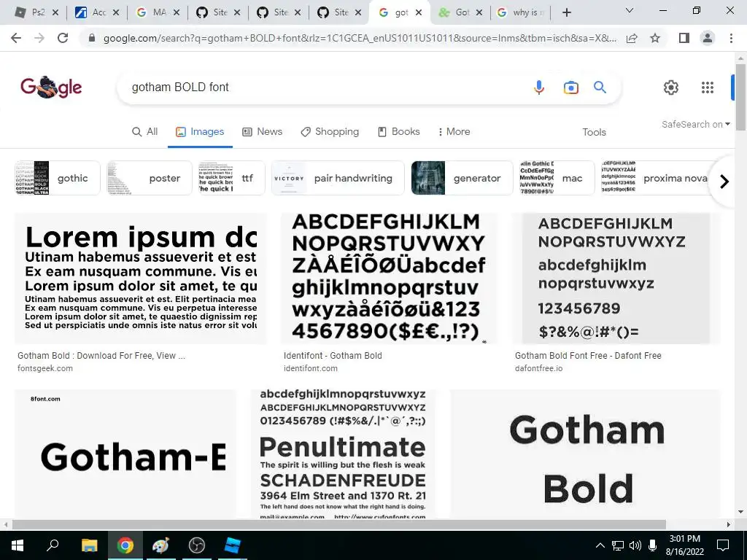Open the side panel icon
The height and width of the screenshot is (560, 747).
click(x=684, y=38)
